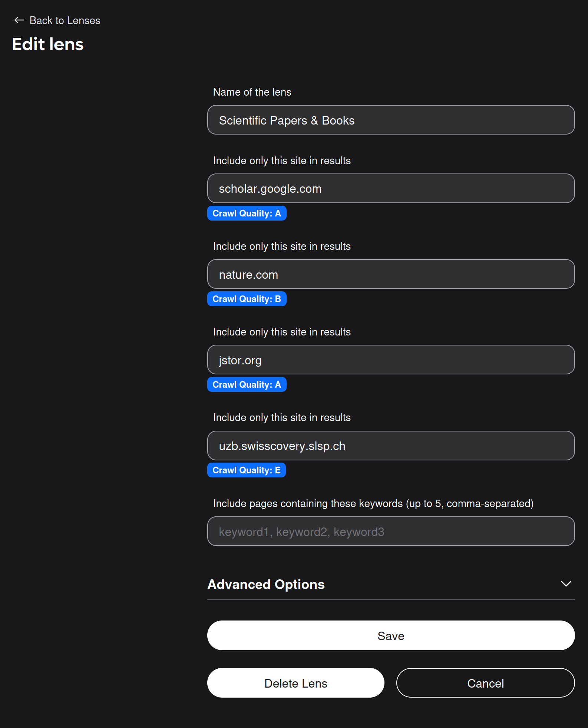The image size is (588, 728).
Task: Click Crawl Quality A badge under scholar.google.com
Action: [x=247, y=214]
